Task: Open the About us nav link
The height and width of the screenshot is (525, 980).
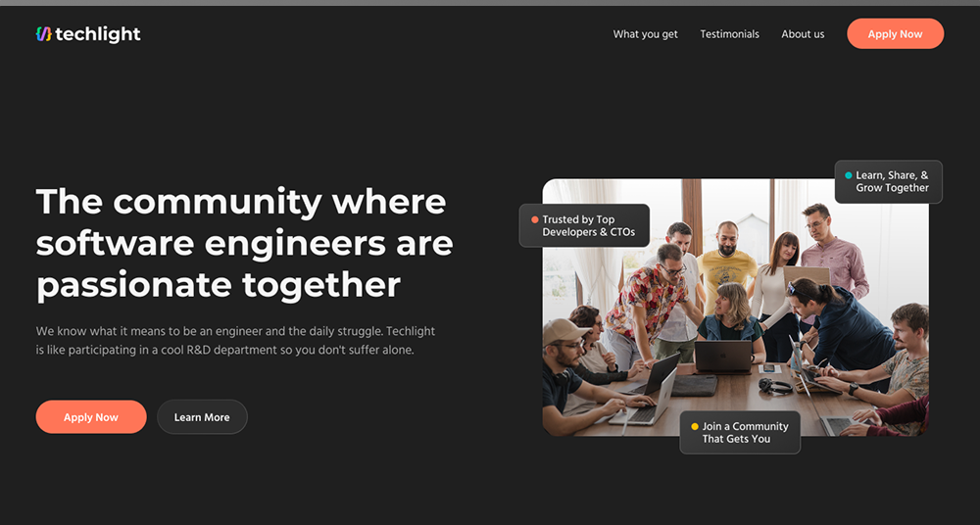Action: [x=803, y=34]
